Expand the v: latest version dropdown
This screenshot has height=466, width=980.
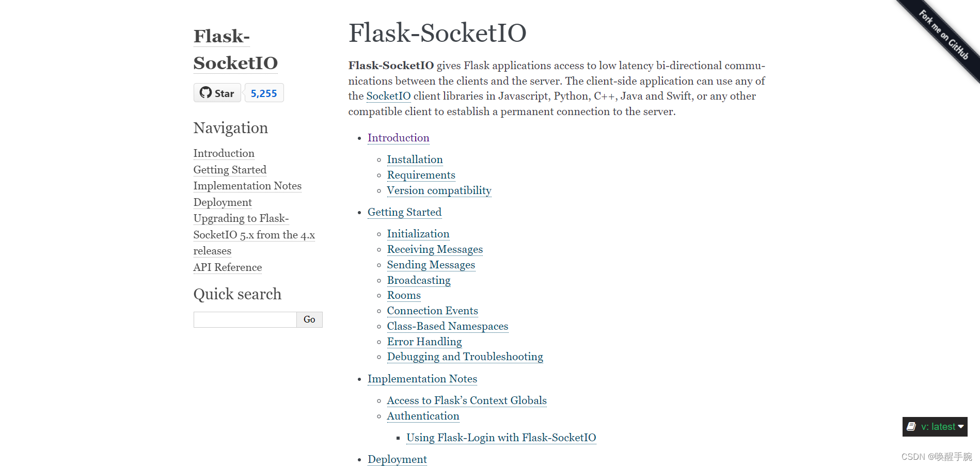[935, 427]
